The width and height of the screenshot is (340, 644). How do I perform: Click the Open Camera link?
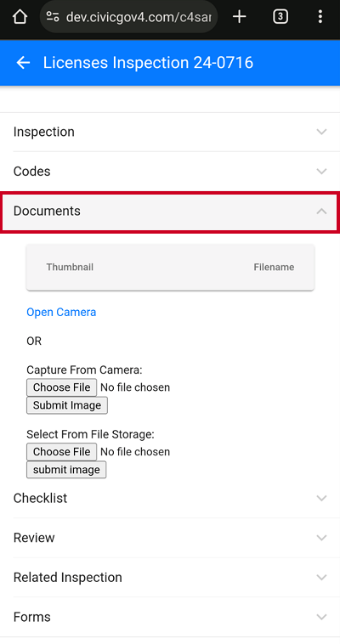point(61,312)
